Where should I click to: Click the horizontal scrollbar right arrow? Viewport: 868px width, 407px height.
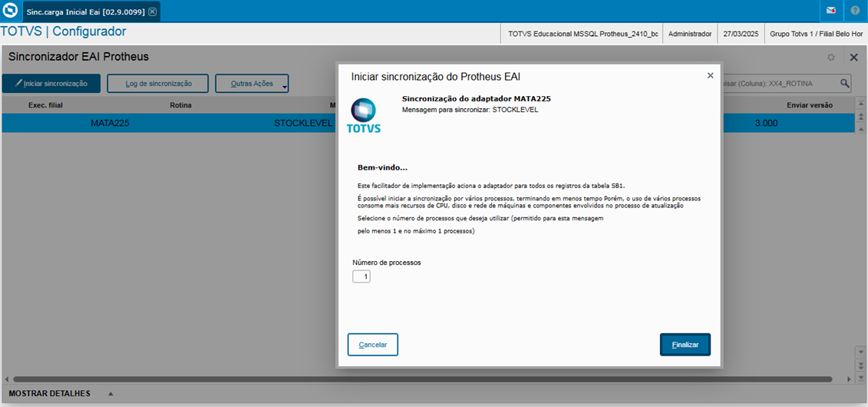click(x=849, y=379)
